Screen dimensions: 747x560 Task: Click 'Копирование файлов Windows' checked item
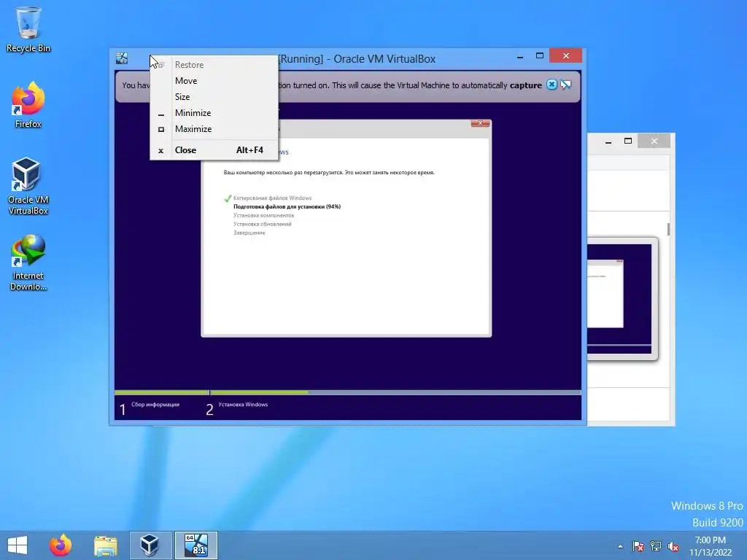[x=273, y=198]
